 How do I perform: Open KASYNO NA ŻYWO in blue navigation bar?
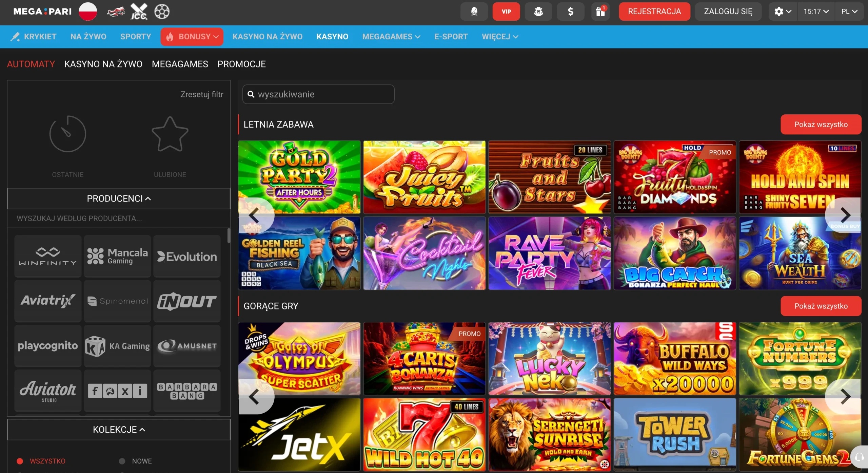(268, 37)
